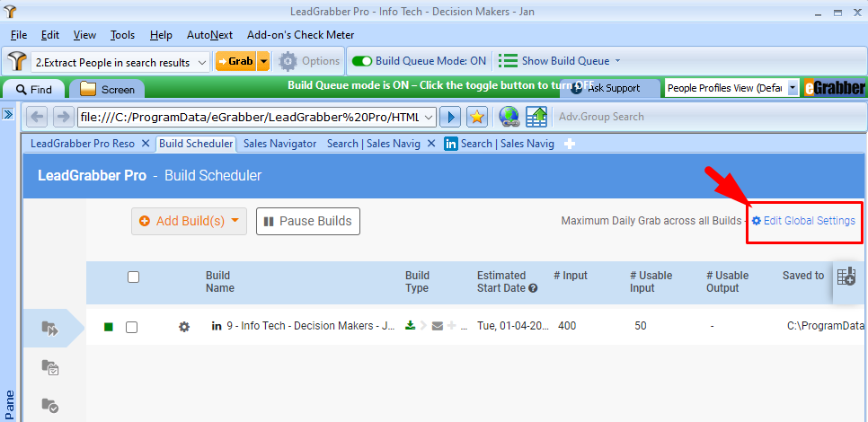Expand Show Build Queue dropdown
This screenshot has height=422, width=868.
click(x=618, y=61)
